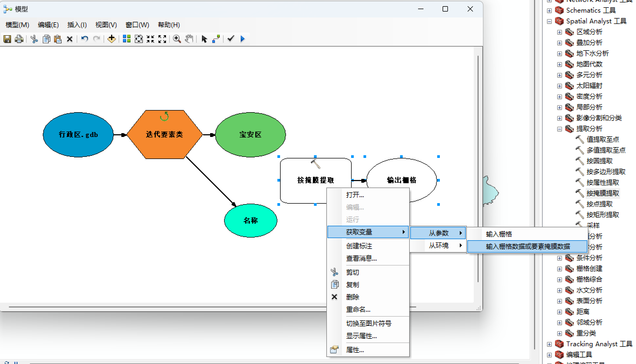Click the Zoom In magnifier icon
The width and height of the screenshot is (636, 364).
tap(177, 39)
